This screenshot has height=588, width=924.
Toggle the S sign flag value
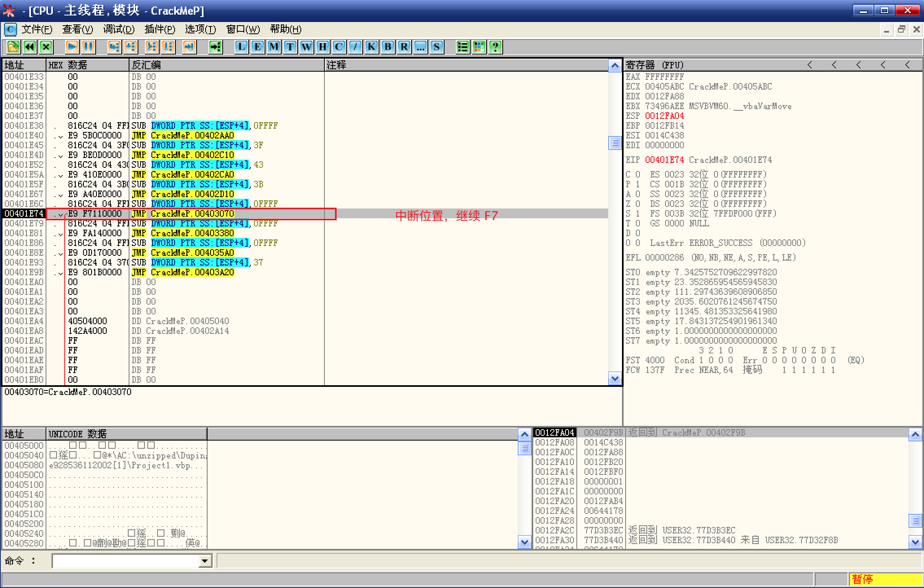pos(638,213)
